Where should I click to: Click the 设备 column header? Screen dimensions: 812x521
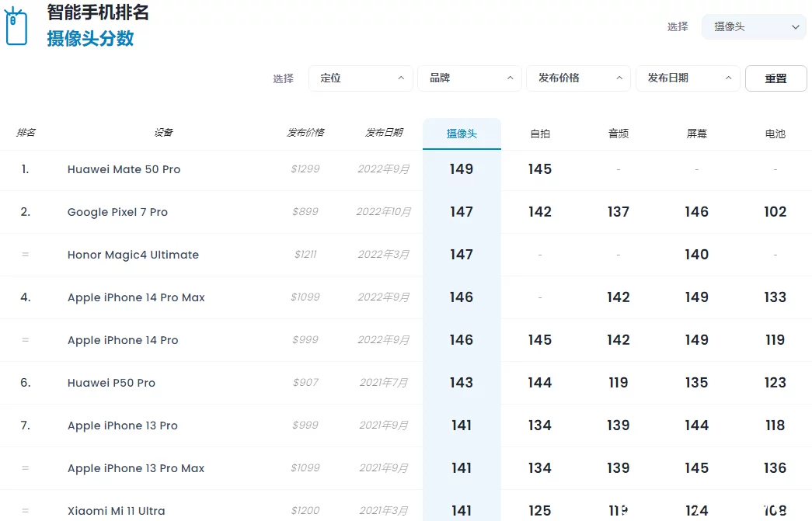pos(164,133)
